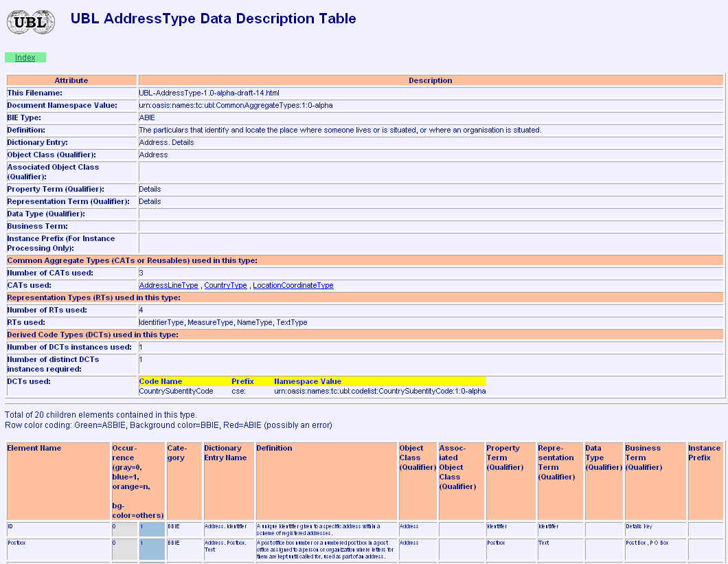Screen dimensions: 728x564
Task: Click the yellow Prefix header in DCTs table
Action: point(242,381)
